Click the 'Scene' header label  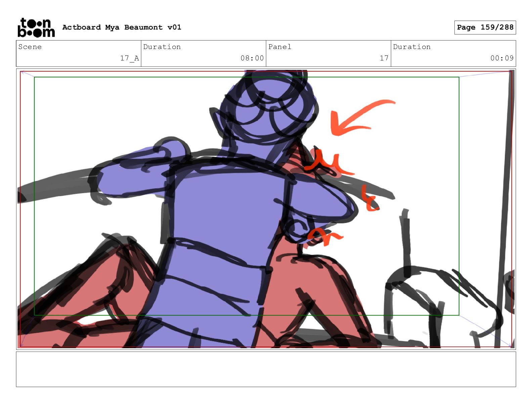pos(30,47)
